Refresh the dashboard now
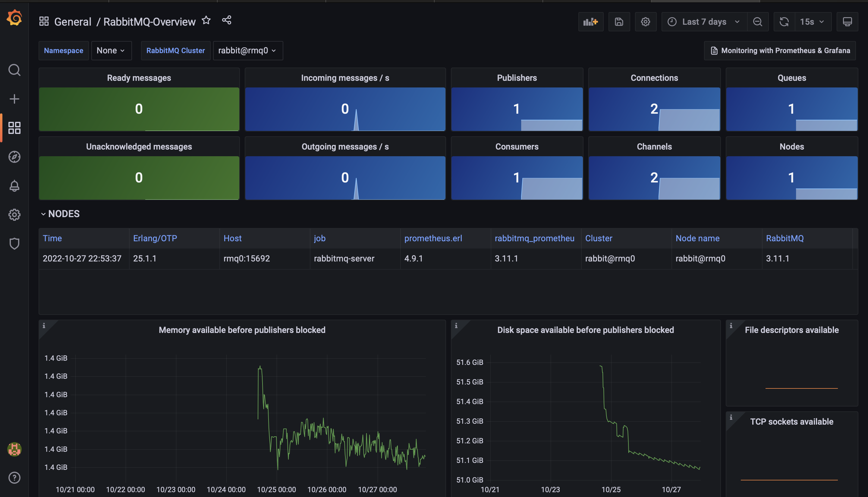Screen dimensions: 868x497 click(784, 22)
